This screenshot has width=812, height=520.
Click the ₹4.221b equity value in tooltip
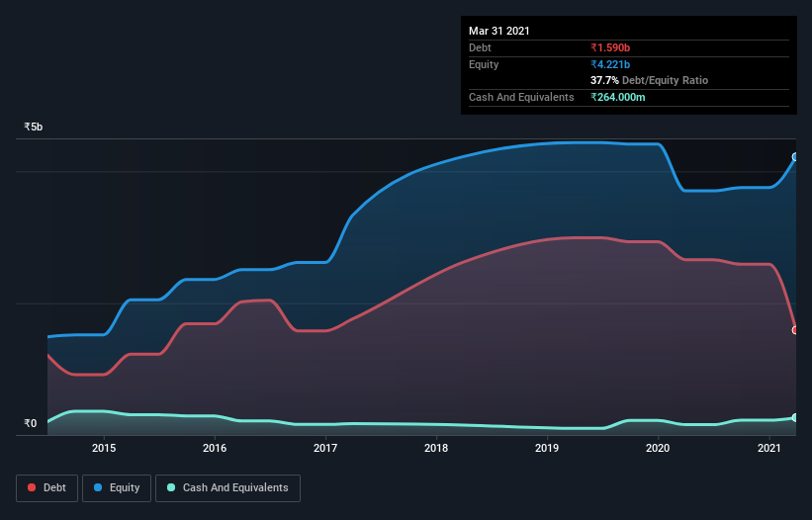pos(610,64)
